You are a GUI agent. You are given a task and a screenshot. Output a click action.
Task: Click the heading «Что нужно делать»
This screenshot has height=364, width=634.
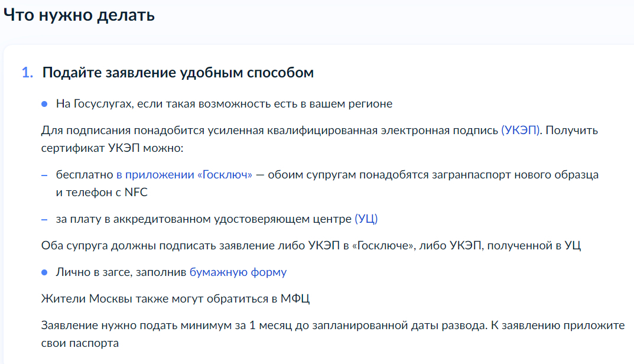[79, 15]
